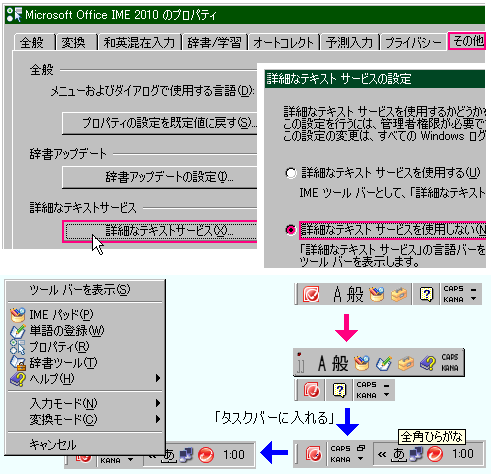Image resolution: width=494 pixels, height=474 pixels.
Task: Click the A input mode button on the floating IME toolbar
Action: click(x=322, y=363)
